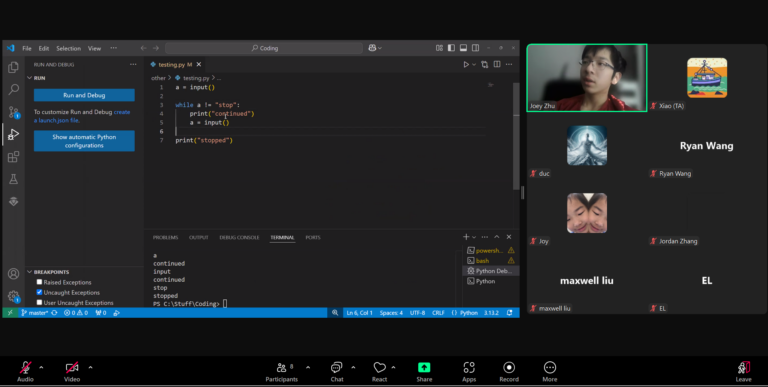Click the Run and Debug button

[x=84, y=95]
